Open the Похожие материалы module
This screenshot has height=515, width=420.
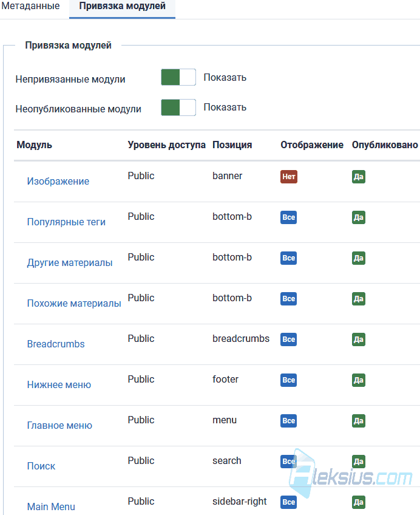click(x=74, y=303)
